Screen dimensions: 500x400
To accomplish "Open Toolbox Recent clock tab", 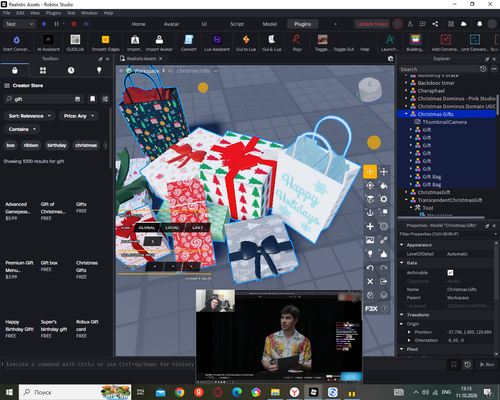I will (x=71, y=70).
